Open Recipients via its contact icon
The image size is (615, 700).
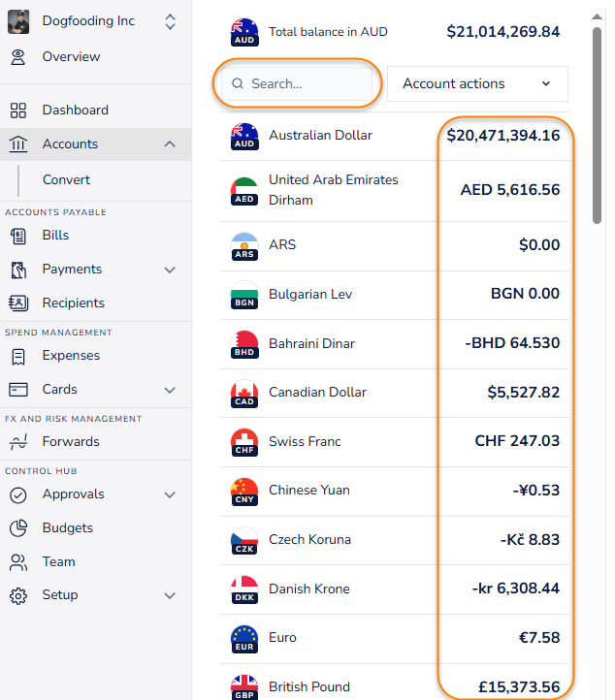coord(18,303)
